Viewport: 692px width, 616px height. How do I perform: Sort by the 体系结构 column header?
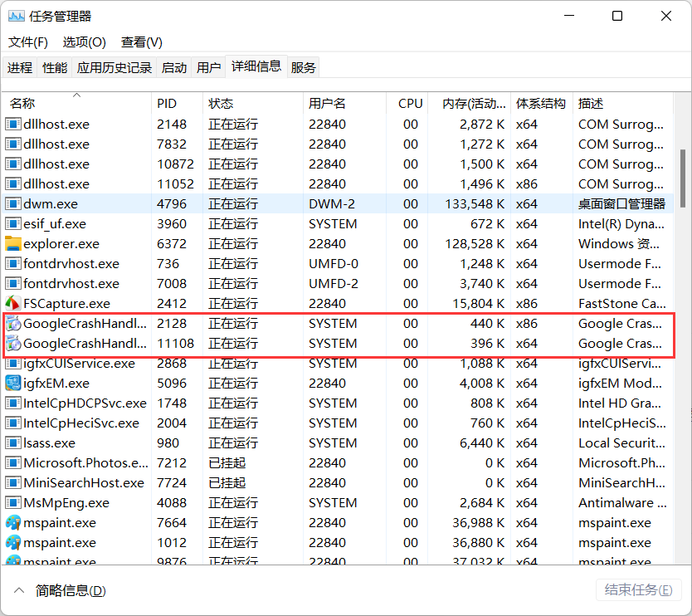click(541, 104)
